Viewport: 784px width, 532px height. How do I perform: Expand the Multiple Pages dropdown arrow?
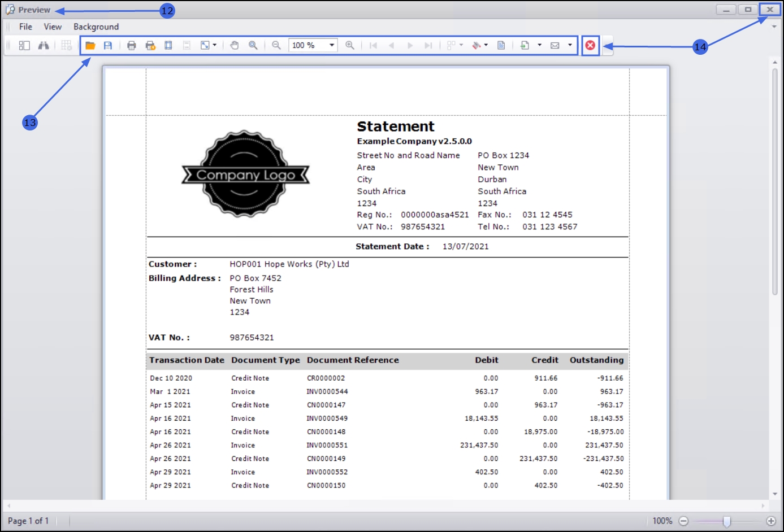(461, 45)
